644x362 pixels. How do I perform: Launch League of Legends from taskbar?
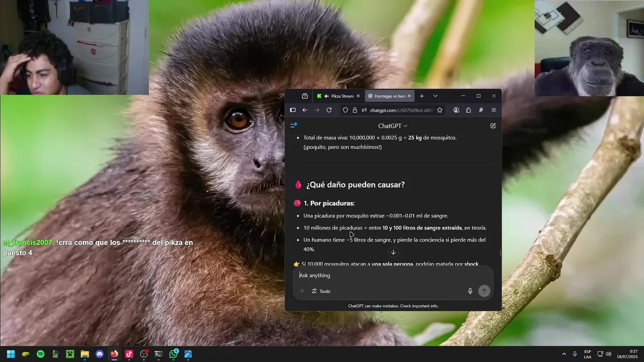point(55,354)
